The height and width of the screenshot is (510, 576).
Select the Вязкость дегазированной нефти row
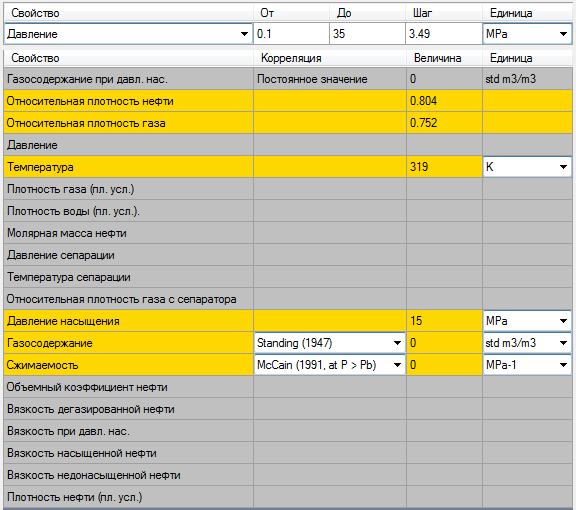[x=288, y=409]
